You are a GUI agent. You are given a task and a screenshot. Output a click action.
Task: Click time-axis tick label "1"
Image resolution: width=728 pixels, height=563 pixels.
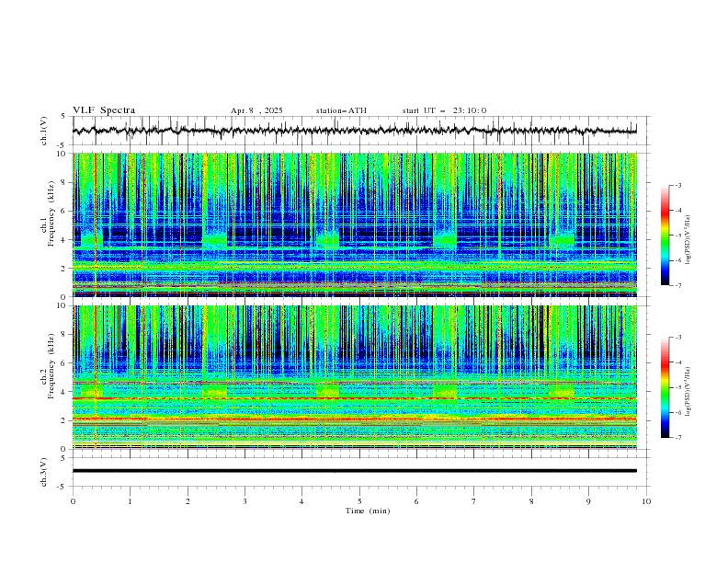point(130,501)
